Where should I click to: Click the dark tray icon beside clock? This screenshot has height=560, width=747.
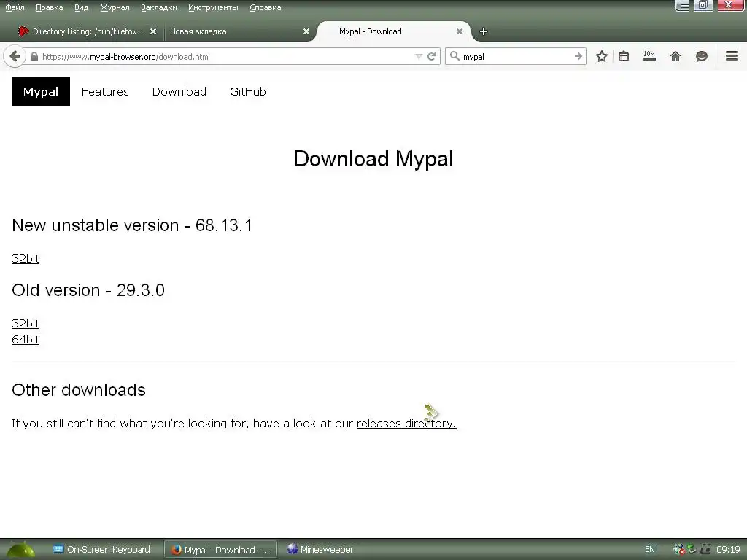point(705,550)
